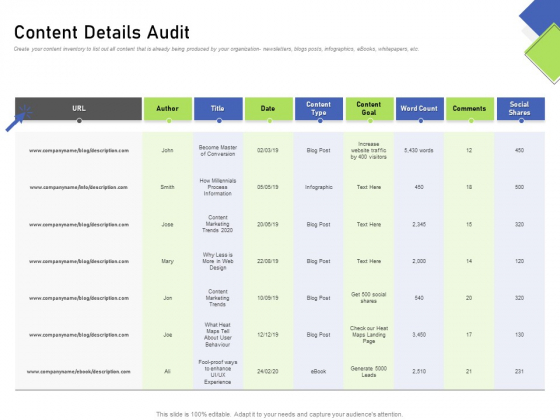Click the 'Content Details Audit' slide title
Viewport: 560px width, 420px height.
tap(102, 32)
